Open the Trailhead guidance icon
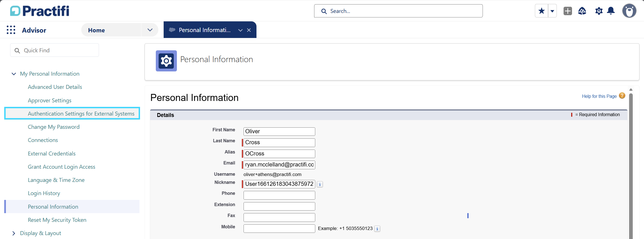Image resolution: width=644 pixels, height=239 pixels. point(582,11)
